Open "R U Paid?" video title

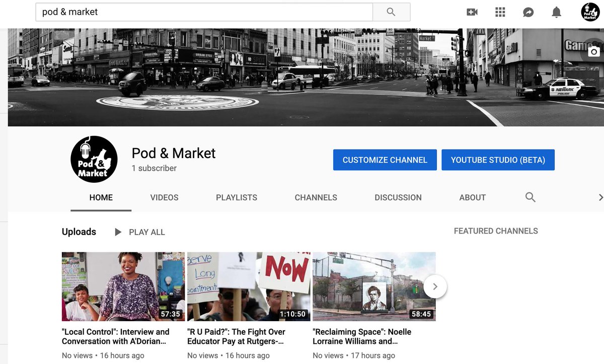237,336
